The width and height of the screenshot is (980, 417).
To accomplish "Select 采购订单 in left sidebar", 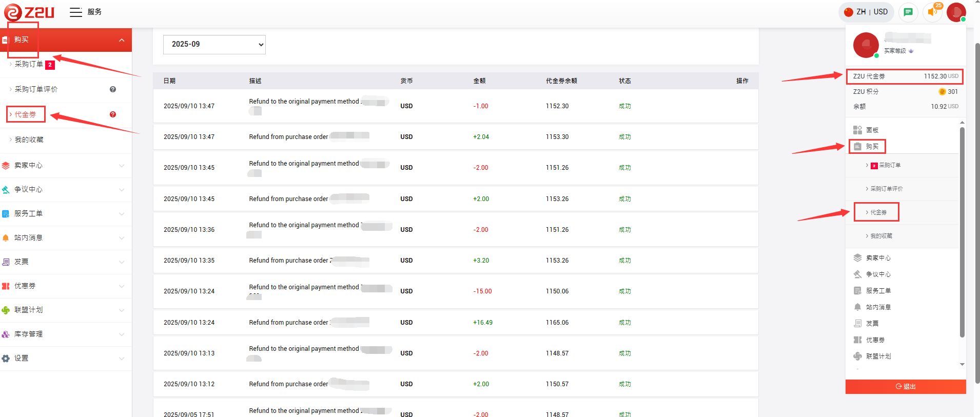I will pyautogui.click(x=29, y=65).
